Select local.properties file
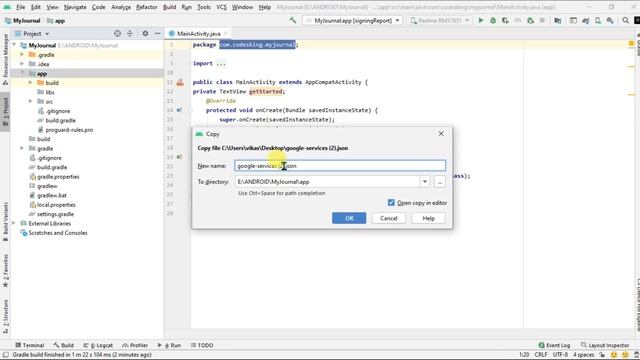The image size is (640, 360). click(56, 204)
